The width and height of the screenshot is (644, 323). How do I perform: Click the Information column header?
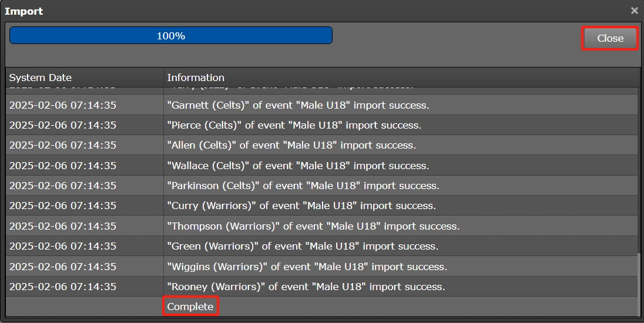pyautogui.click(x=196, y=78)
